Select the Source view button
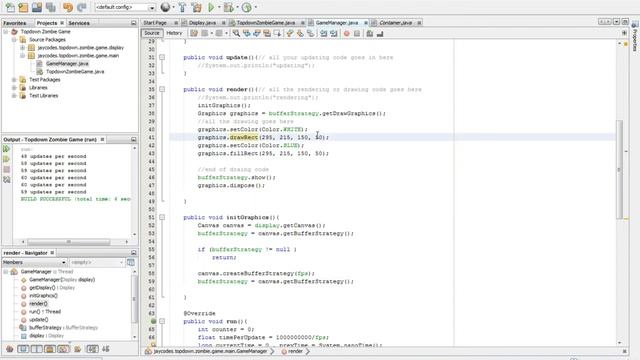 (x=151, y=33)
